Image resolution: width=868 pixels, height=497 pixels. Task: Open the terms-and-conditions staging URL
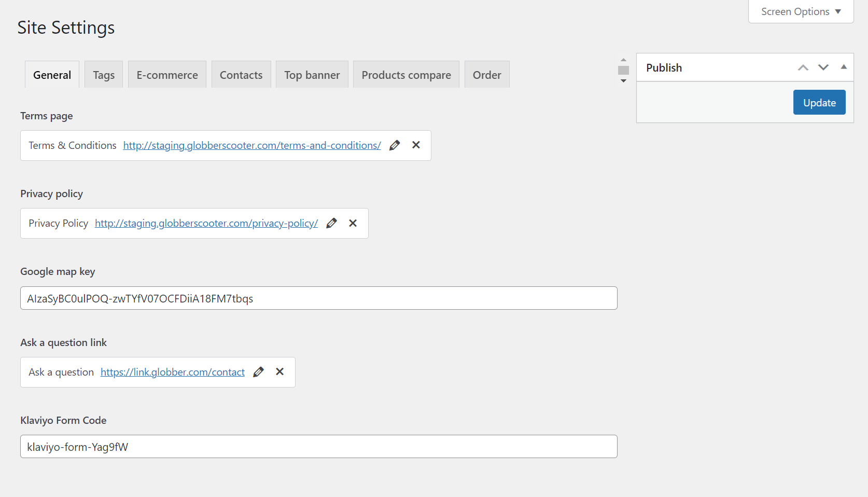251,146
